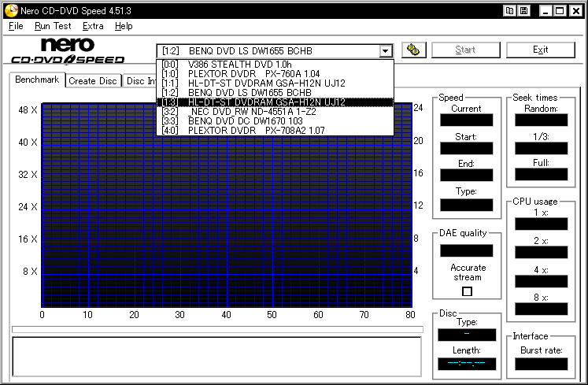This screenshot has width=588, height=385.
Task: Click the Burst rate value field
Action: click(541, 364)
